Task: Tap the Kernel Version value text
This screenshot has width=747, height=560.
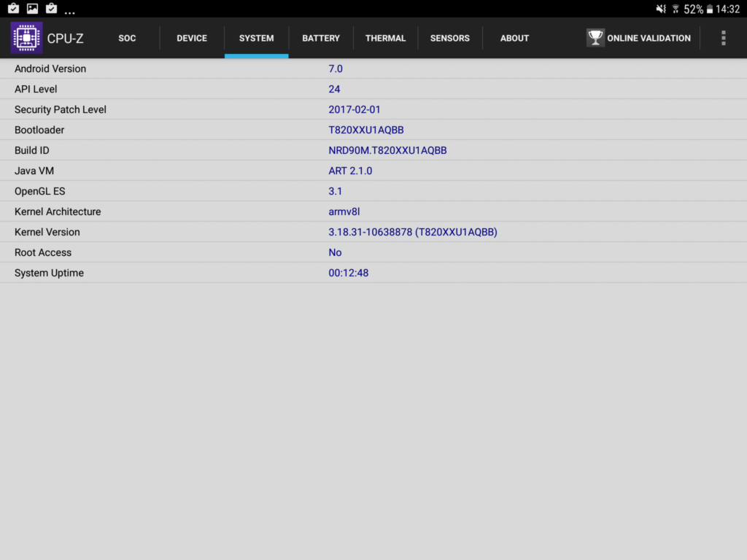Action: point(413,232)
